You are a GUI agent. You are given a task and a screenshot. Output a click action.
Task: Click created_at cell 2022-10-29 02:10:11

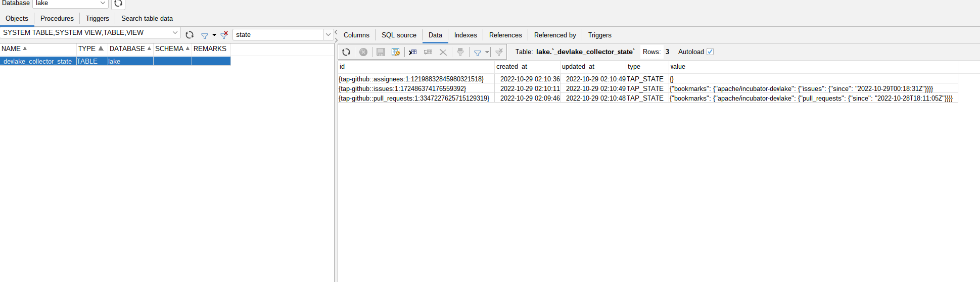point(528,89)
